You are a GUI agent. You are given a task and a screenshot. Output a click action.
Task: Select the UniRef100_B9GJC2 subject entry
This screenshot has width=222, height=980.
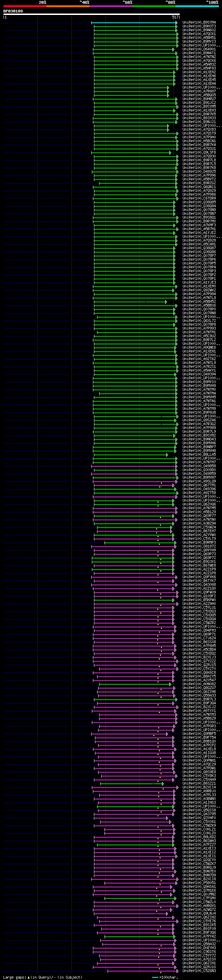[x=199, y=103]
